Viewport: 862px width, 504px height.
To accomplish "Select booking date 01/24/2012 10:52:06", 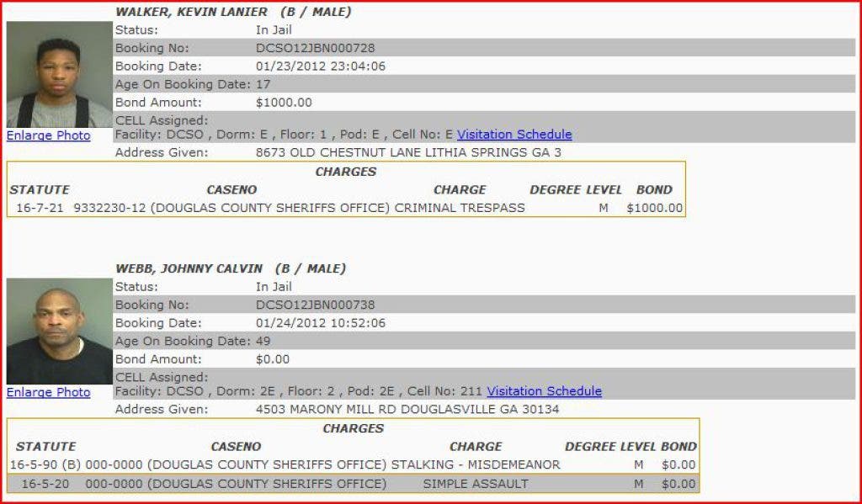I will (320, 323).
